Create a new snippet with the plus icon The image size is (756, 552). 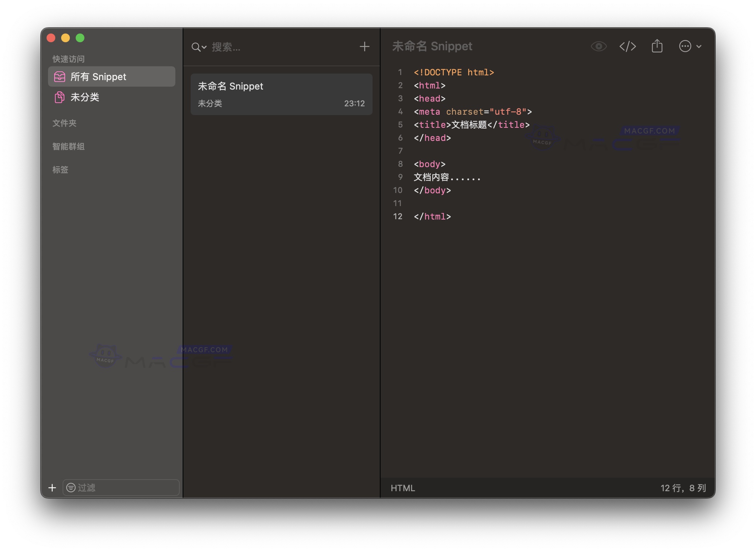[x=364, y=46]
